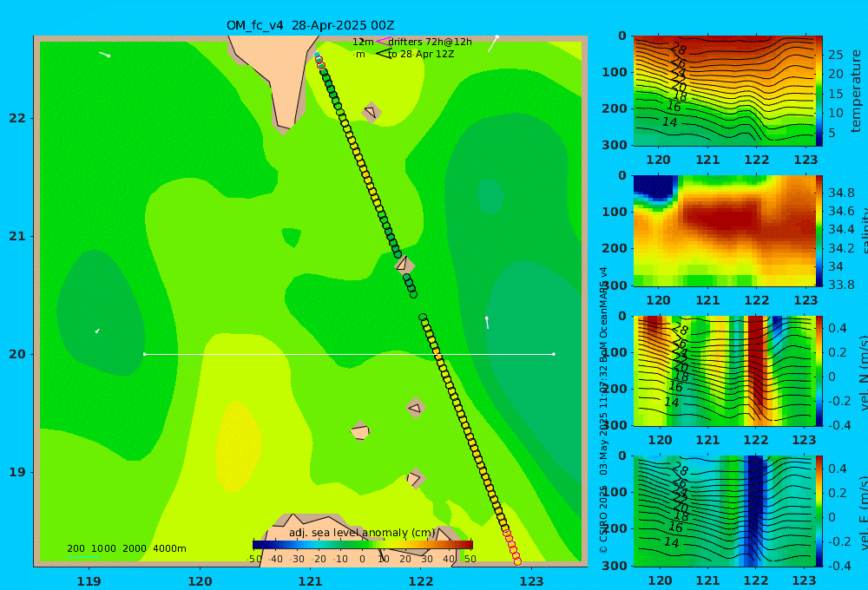Click the main map latitude label 22
This screenshot has height=590, width=868.
(17, 118)
